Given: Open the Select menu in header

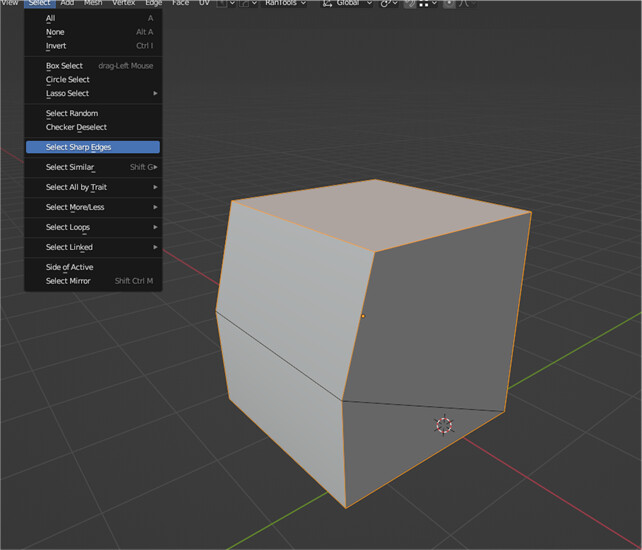Looking at the screenshot, I should 39,3.
